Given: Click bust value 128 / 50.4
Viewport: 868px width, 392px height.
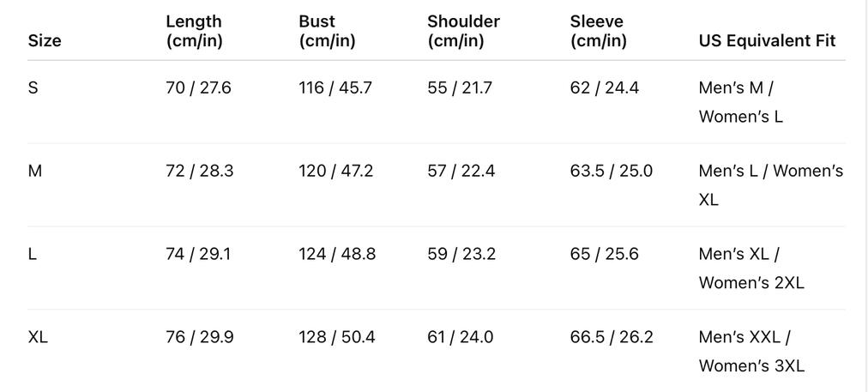Looking at the screenshot, I should click(336, 337).
